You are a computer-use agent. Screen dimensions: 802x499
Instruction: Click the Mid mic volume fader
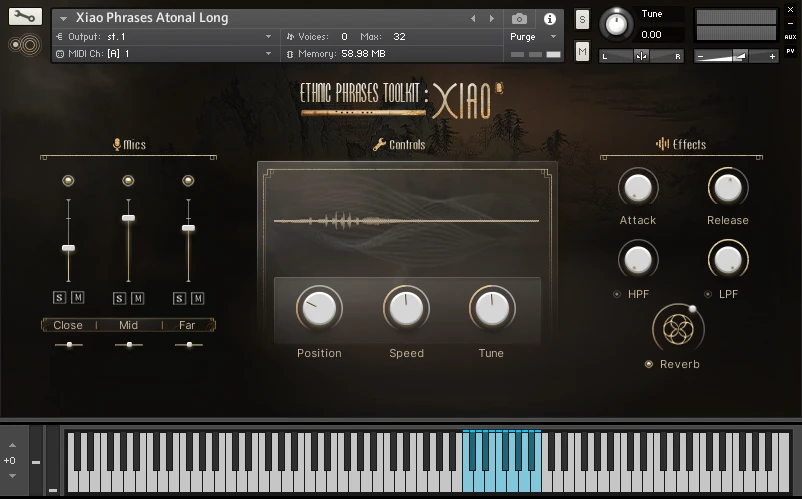128,218
